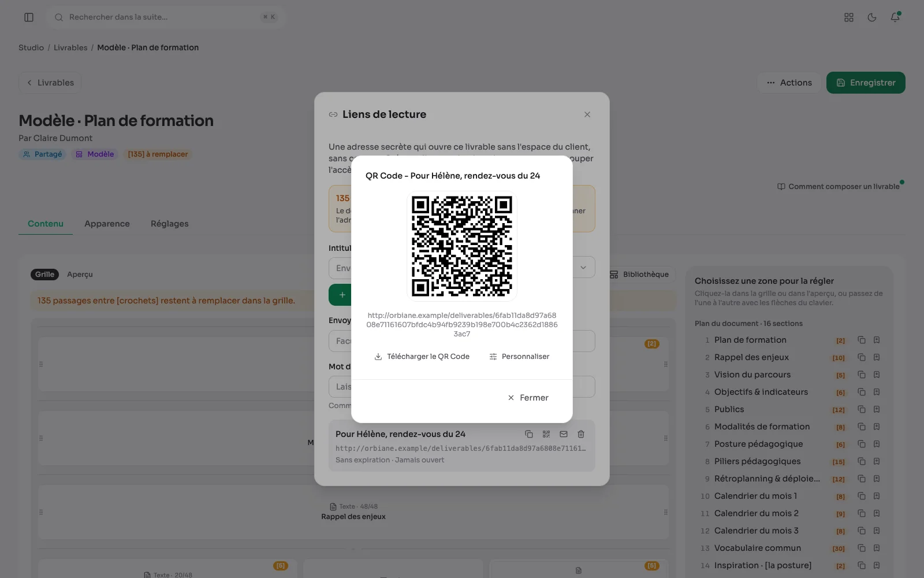The width and height of the screenshot is (924, 578).
Task: Expand the dropdown chevron in the dialog
Action: click(583, 268)
